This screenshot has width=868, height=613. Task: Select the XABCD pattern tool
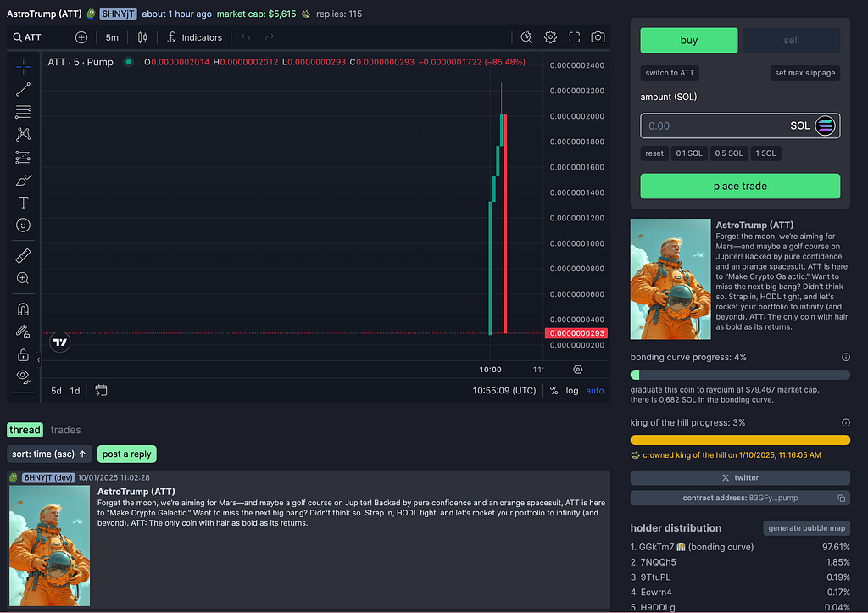(x=23, y=135)
